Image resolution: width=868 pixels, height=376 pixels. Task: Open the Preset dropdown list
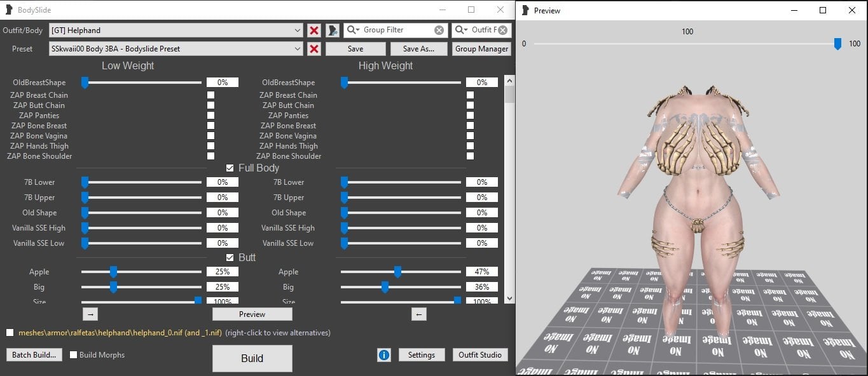point(298,49)
